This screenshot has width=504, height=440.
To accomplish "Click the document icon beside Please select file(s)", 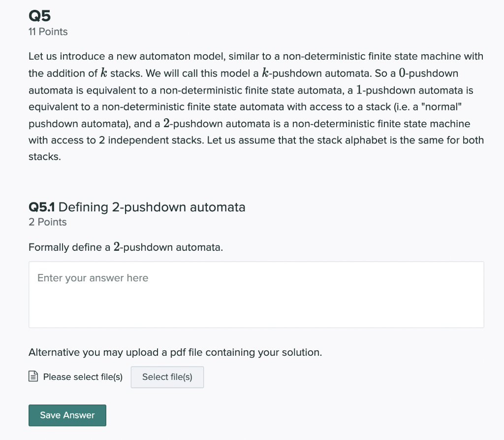I will pyautogui.click(x=33, y=376).
